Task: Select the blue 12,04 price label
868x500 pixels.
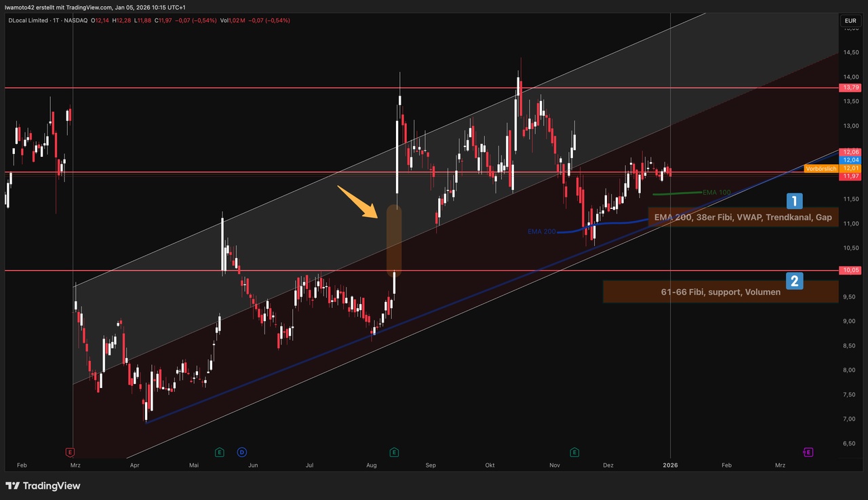Action: coord(850,160)
